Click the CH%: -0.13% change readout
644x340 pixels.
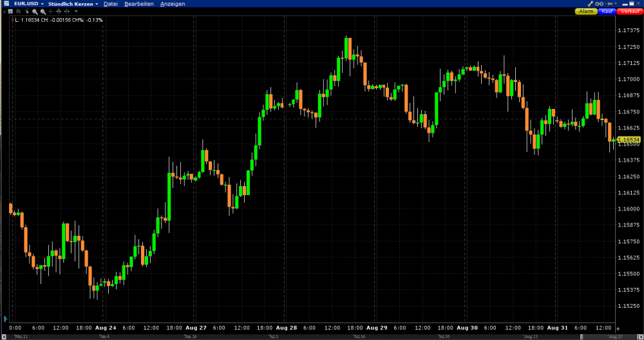click(88, 20)
